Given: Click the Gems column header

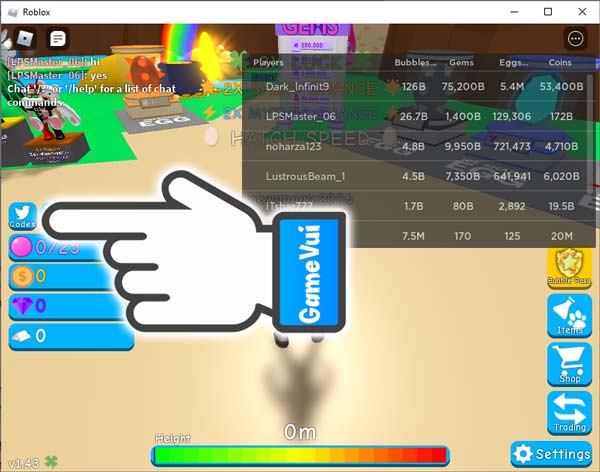Looking at the screenshot, I should pos(461,62).
